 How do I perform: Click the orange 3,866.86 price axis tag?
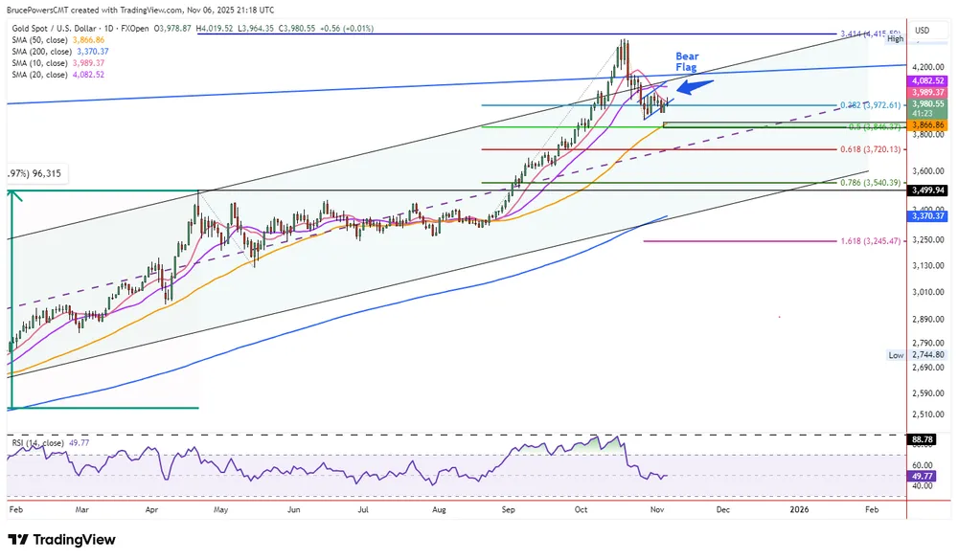928,125
